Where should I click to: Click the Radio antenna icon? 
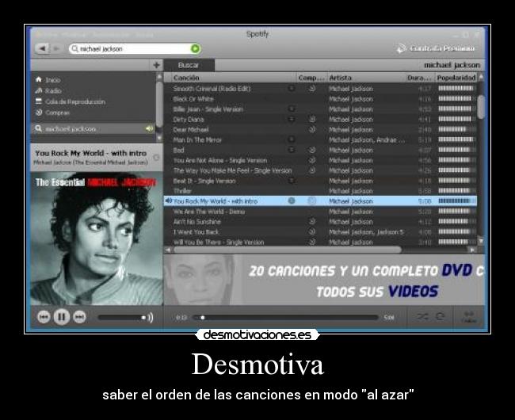coord(39,90)
